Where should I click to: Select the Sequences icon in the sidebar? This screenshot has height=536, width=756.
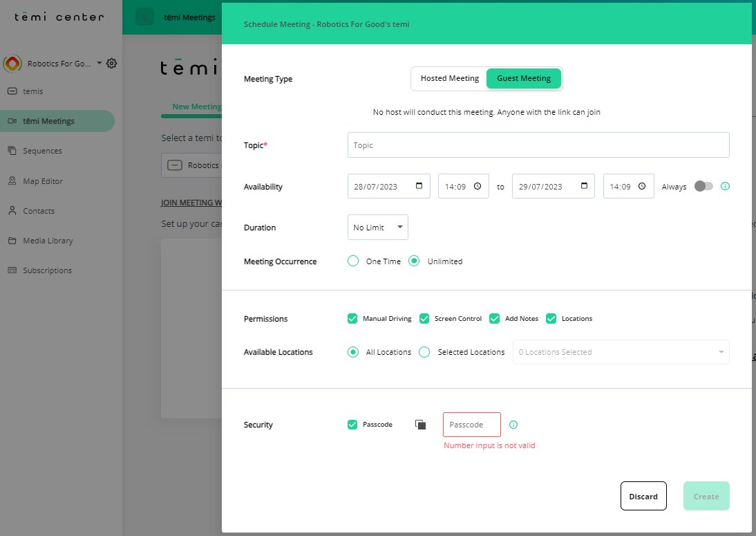pos(13,150)
